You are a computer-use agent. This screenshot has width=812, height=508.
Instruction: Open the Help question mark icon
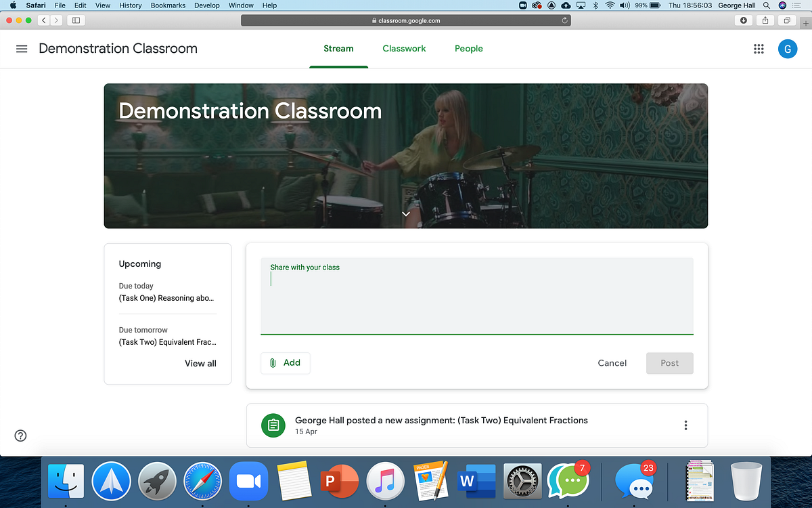tap(20, 436)
